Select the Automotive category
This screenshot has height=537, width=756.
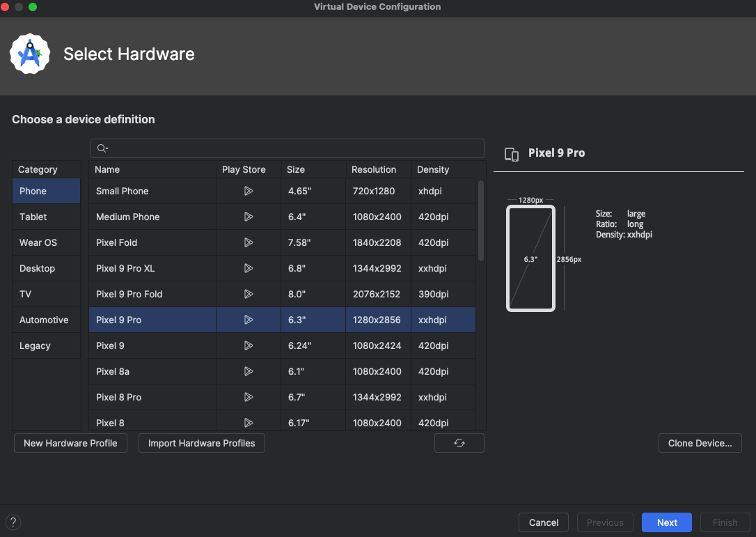[46, 320]
